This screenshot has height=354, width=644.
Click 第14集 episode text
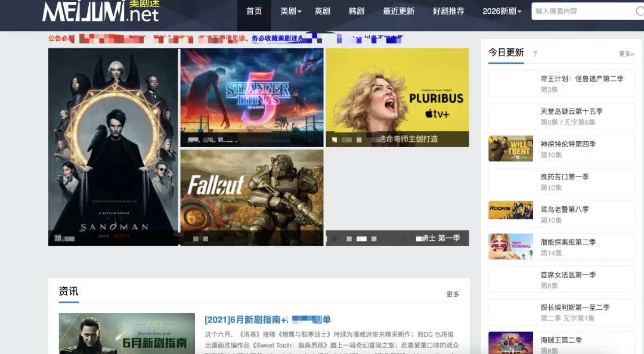[551, 253]
